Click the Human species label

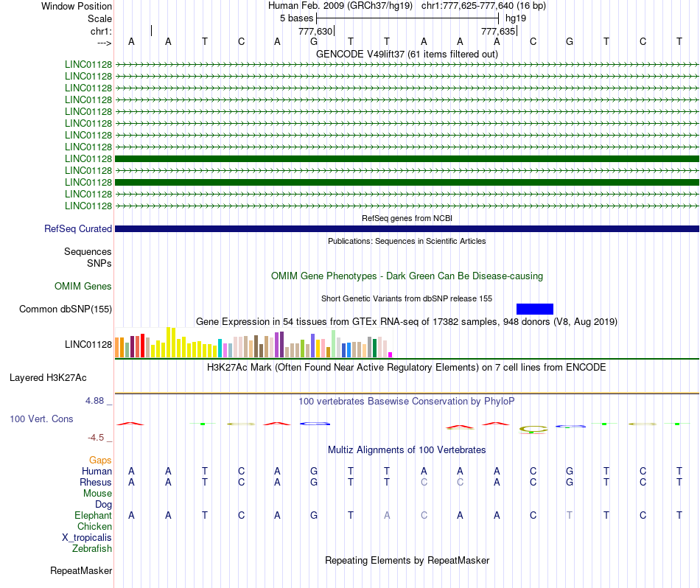97,471
